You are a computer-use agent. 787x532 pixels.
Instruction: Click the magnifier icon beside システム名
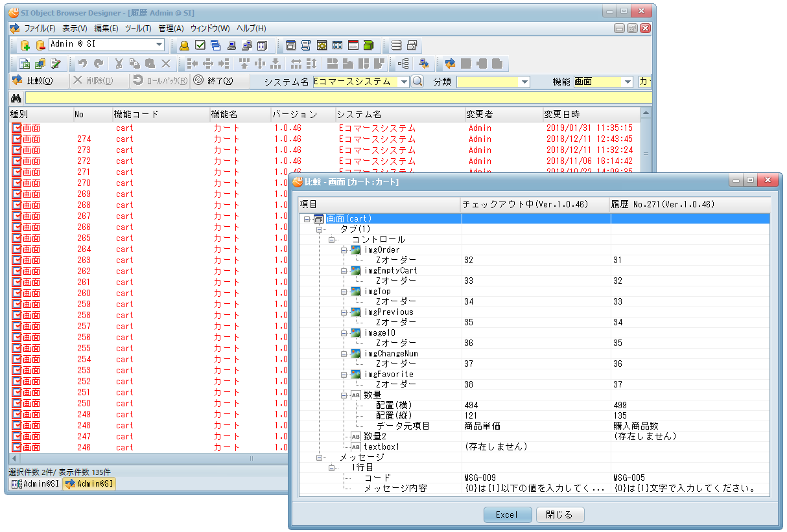point(417,82)
